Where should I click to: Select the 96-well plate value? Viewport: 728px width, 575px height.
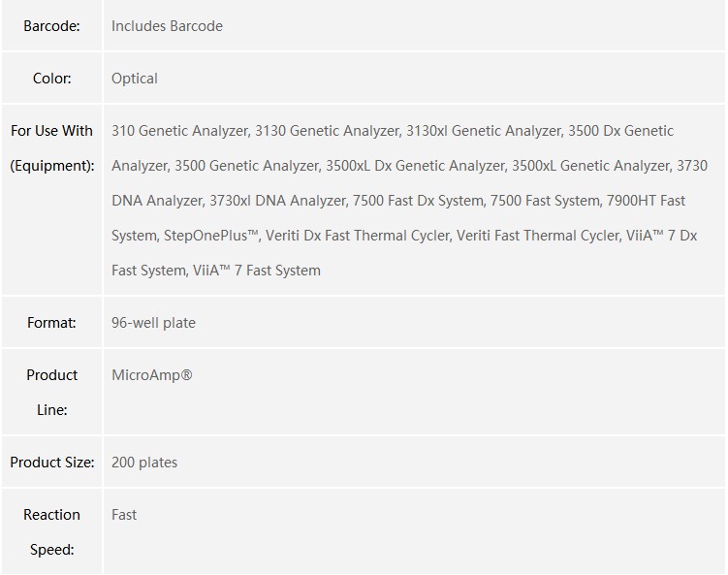pyautogui.click(x=153, y=323)
